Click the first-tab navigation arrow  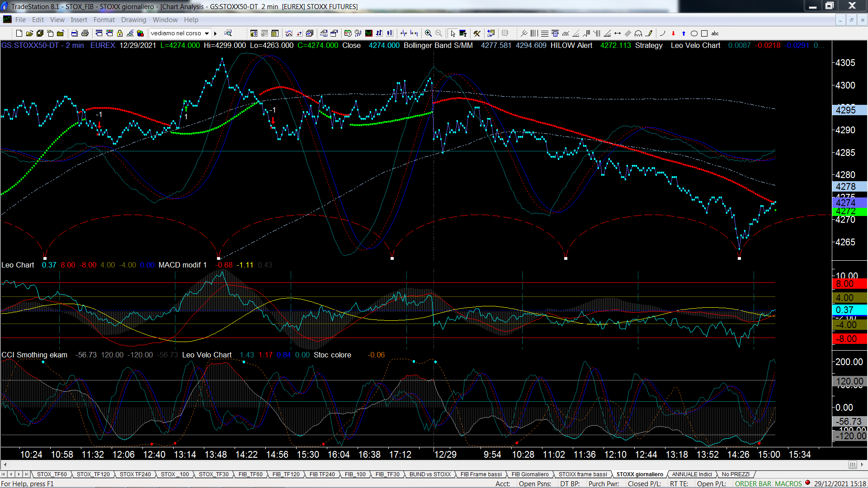click(4, 474)
